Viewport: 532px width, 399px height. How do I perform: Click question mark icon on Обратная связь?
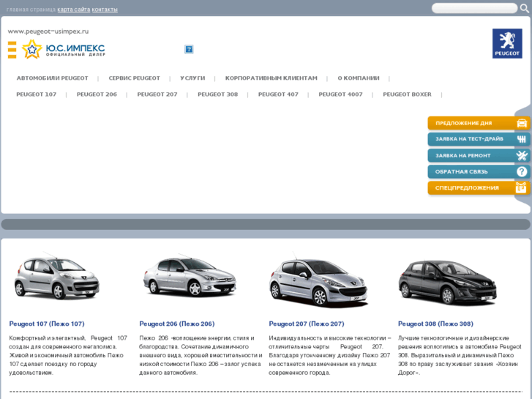(522, 171)
